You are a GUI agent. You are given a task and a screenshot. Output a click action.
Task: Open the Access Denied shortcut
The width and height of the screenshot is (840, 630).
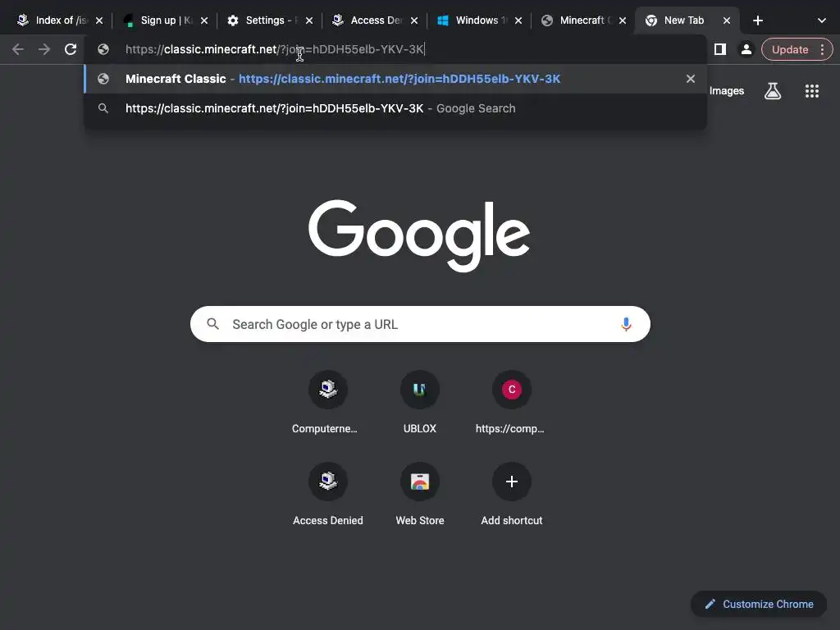(x=328, y=493)
